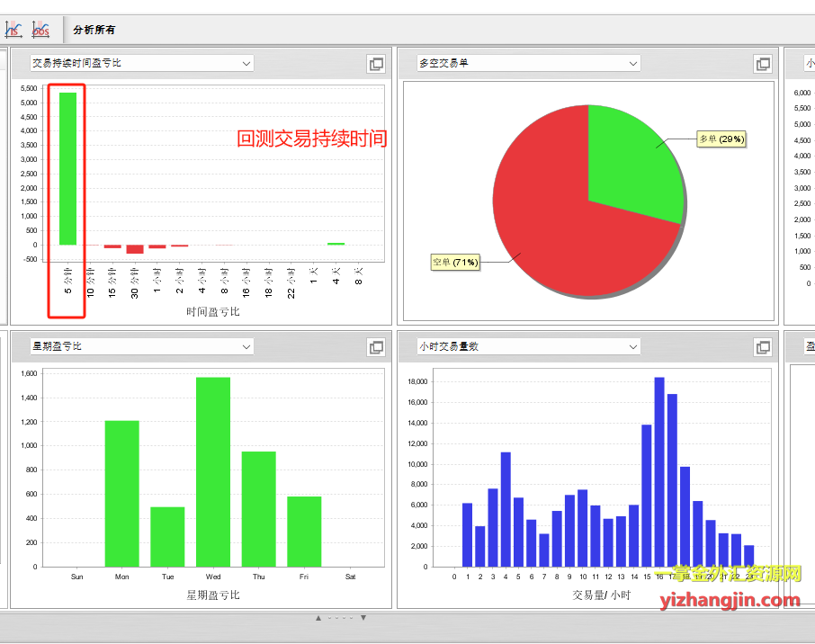The image size is (815, 644).
Task: Click the down arrow on the bottom splitter
Action: point(363,618)
